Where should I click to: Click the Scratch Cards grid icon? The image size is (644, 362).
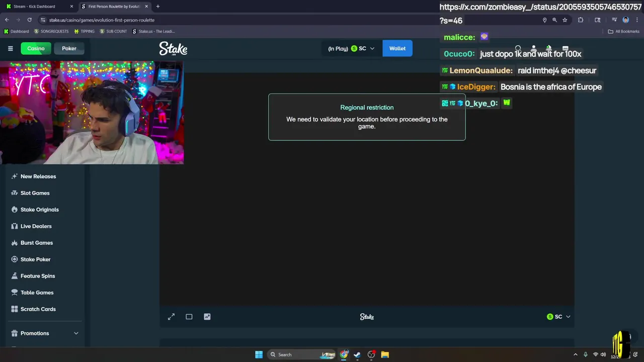point(15,309)
